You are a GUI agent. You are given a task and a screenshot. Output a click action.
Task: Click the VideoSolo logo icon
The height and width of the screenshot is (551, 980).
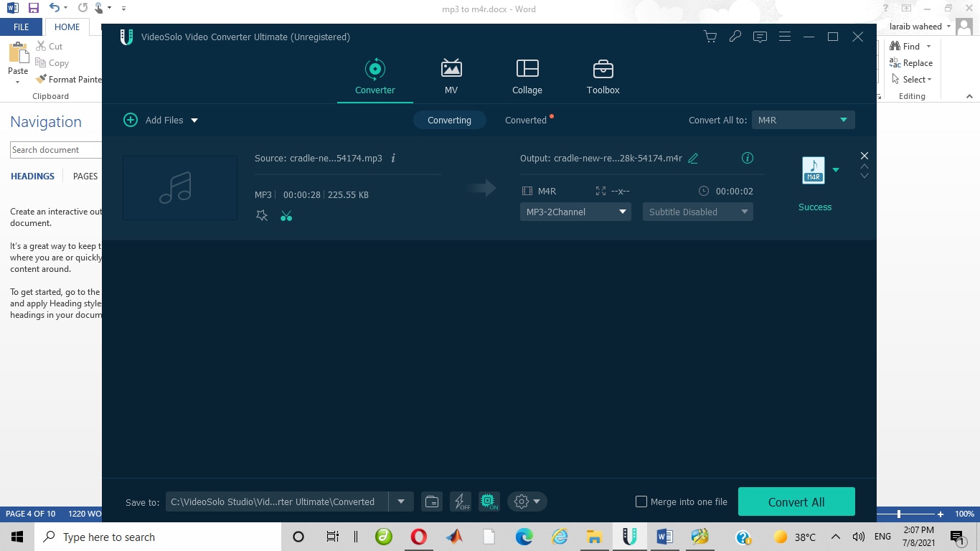(126, 37)
